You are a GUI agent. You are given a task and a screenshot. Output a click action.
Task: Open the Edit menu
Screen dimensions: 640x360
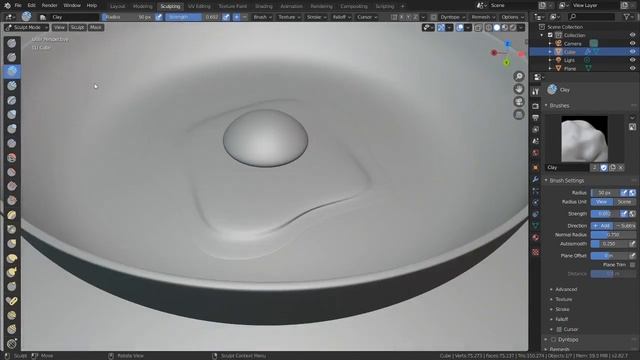[x=31, y=6]
